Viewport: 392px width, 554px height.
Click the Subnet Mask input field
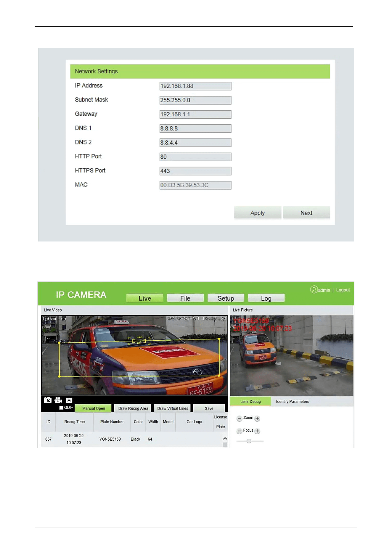(x=195, y=100)
